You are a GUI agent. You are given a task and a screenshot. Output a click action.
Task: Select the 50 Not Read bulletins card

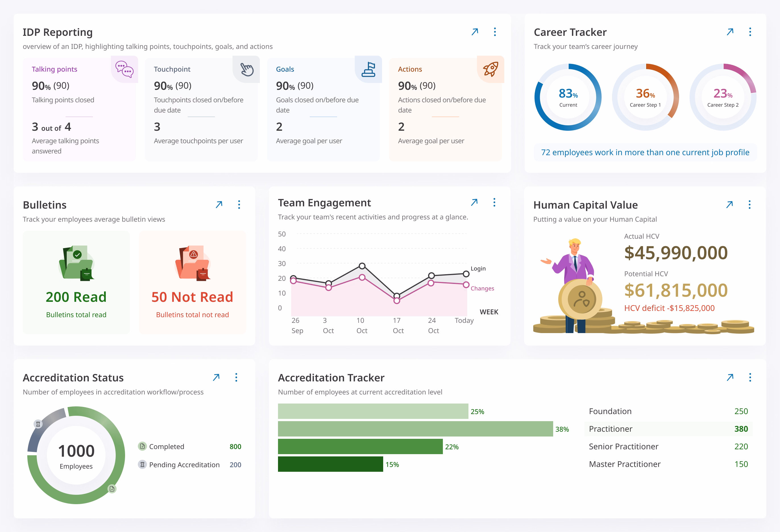(x=192, y=282)
